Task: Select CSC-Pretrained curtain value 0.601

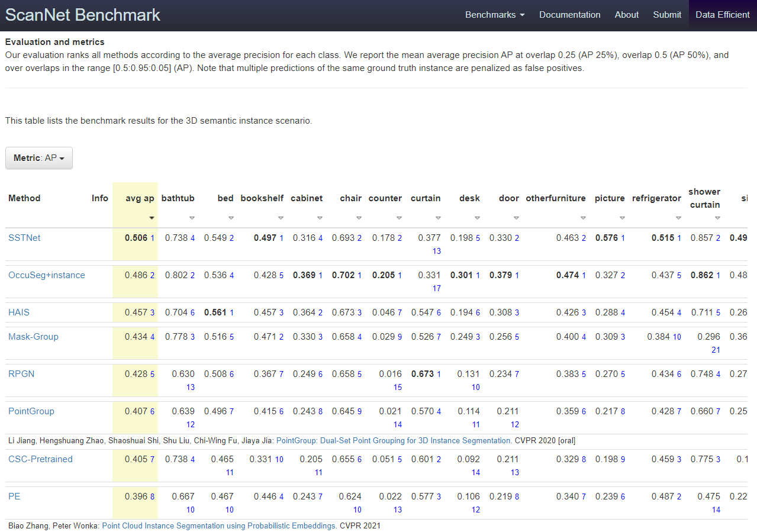Action: click(x=423, y=459)
